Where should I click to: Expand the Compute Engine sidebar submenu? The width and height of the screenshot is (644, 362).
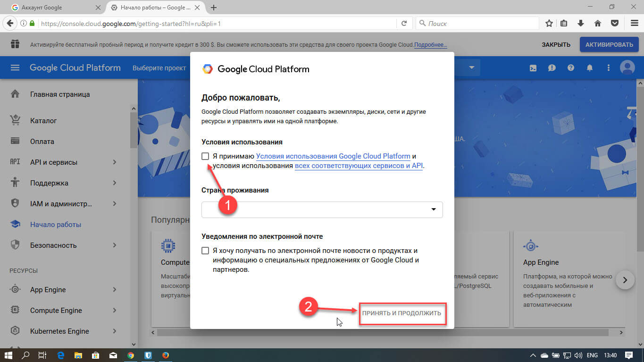[115, 311]
